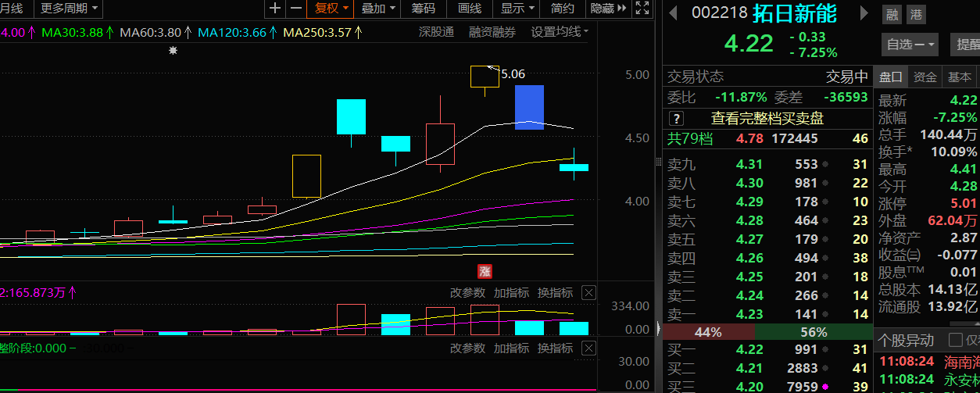Click the stock name 拓日新能
Viewport: 980px width, 393px height.
point(796,13)
